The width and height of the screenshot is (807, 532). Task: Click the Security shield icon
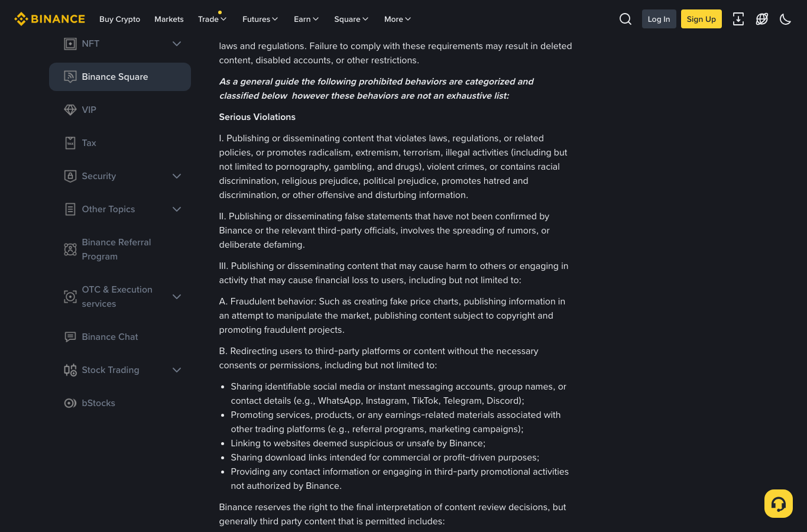click(70, 176)
